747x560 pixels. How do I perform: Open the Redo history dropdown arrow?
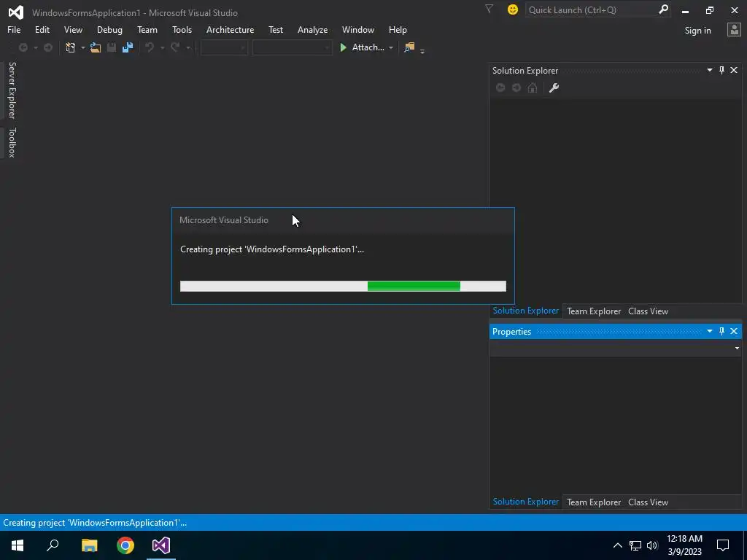[x=187, y=47]
